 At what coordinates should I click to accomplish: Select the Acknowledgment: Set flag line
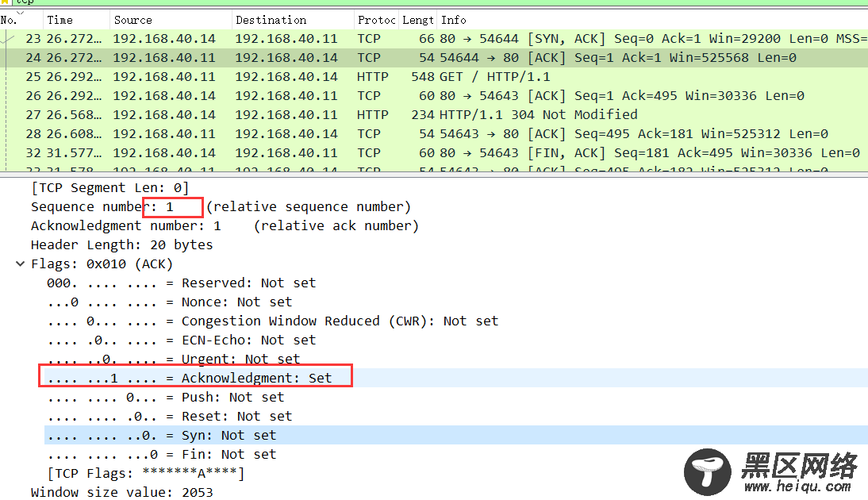coord(190,379)
